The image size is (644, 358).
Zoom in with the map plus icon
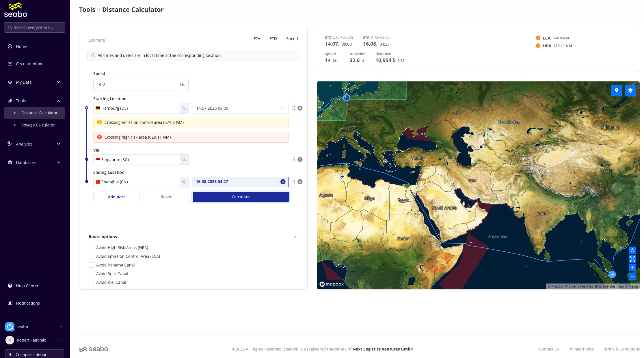click(x=632, y=268)
